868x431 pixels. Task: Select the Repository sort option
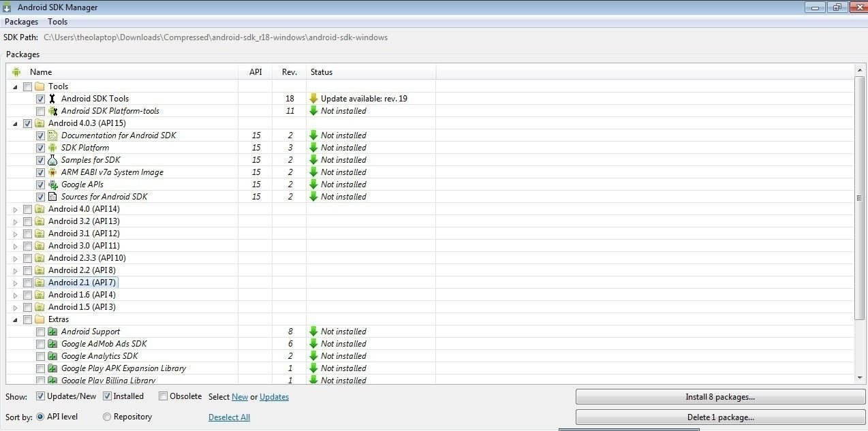[107, 417]
